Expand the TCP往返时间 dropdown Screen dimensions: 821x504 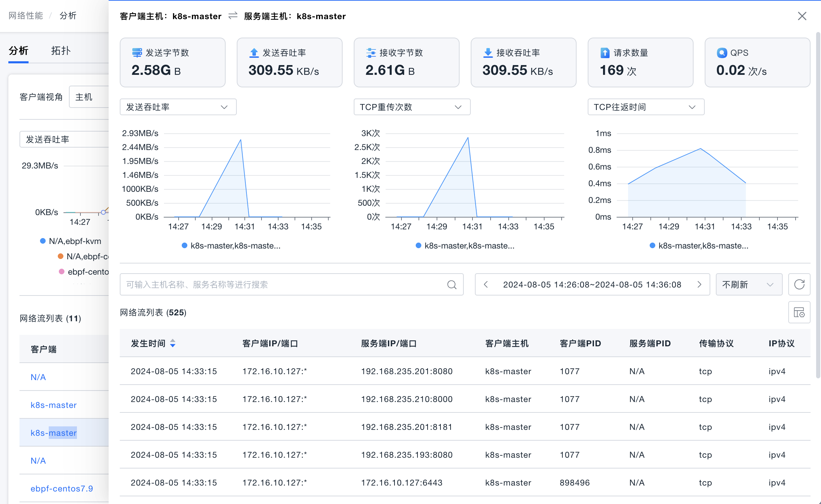(x=646, y=107)
